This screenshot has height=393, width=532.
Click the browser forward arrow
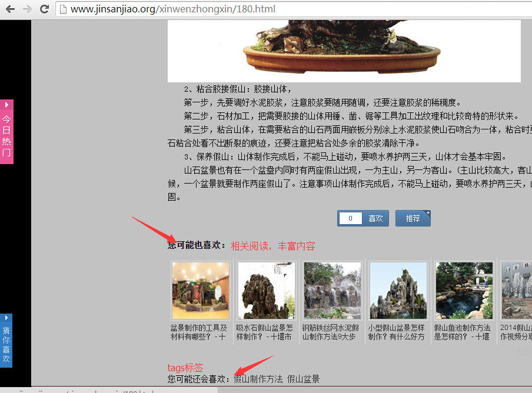tap(27, 9)
